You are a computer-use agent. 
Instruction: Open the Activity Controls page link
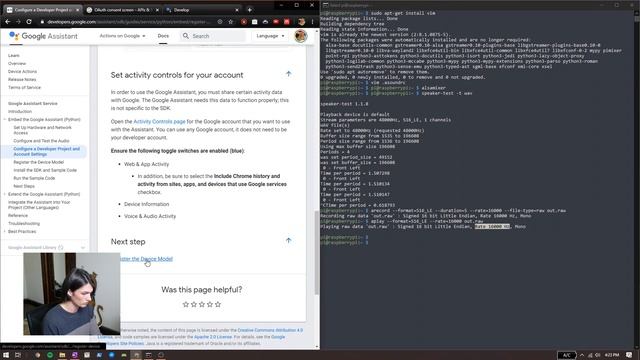click(159, 122)
